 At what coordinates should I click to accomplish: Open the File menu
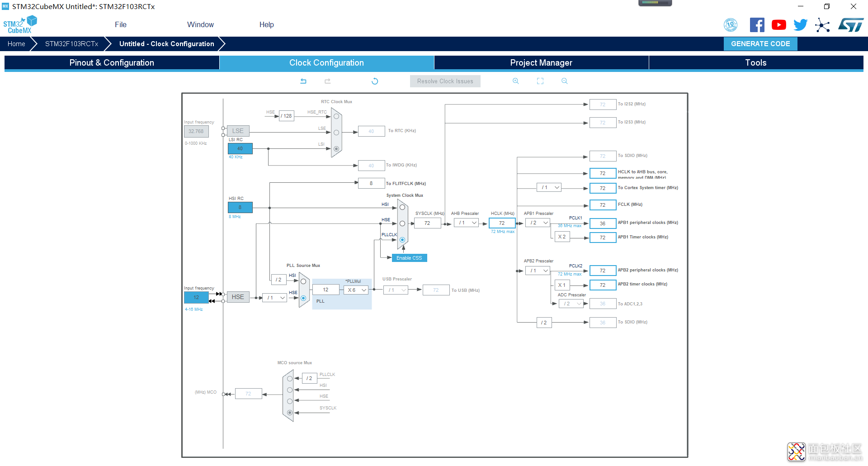(x=121, y=24)
